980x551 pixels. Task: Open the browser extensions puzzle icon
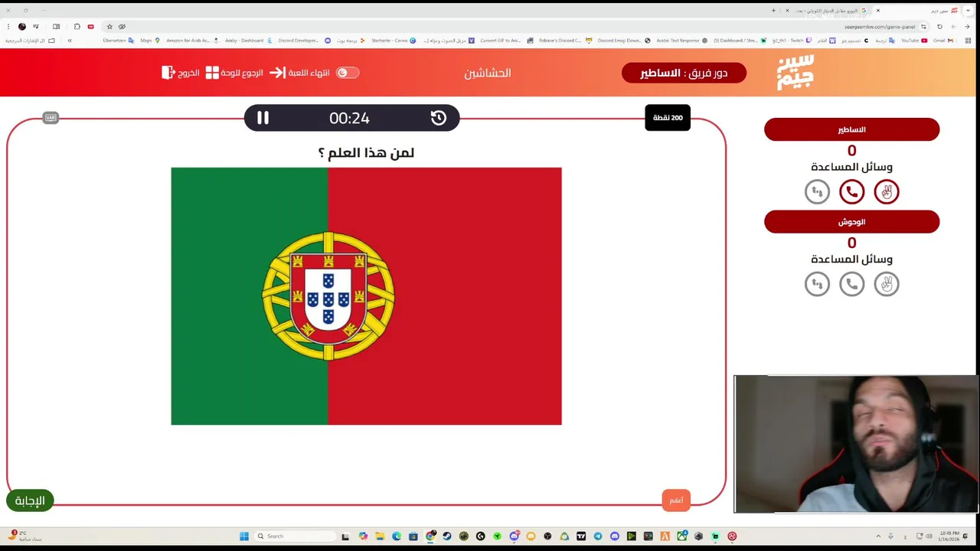coord(77,26)
